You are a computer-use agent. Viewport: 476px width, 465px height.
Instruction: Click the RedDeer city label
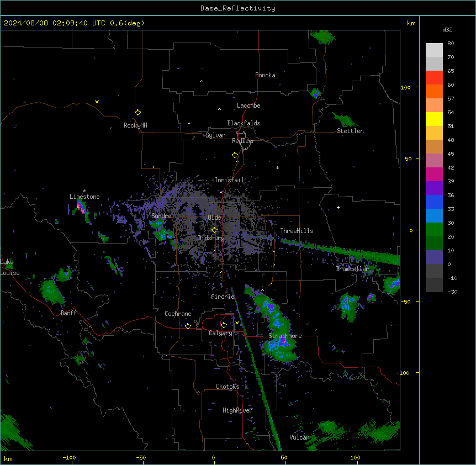[243, 141]
